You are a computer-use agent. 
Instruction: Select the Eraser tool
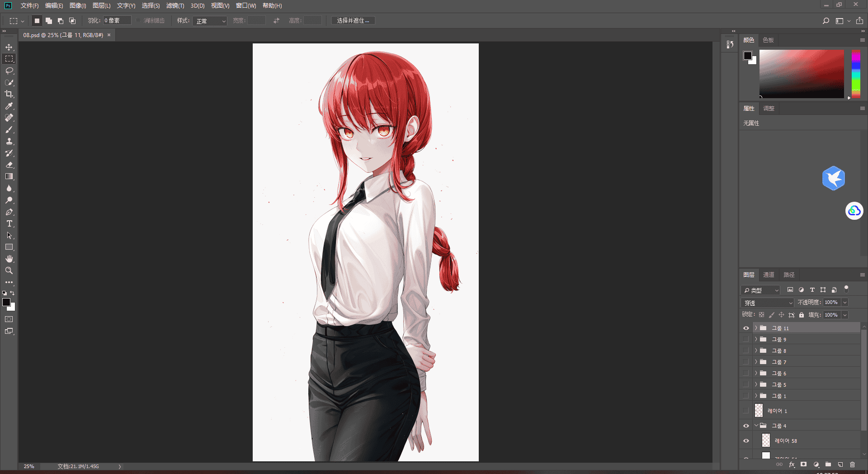pyautogui.click(x=9, y=165)
